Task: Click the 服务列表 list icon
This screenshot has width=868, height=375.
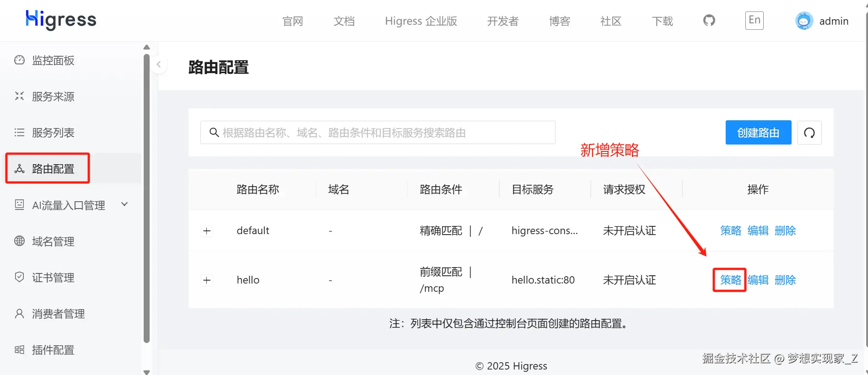Action: [x=19, y=132]
